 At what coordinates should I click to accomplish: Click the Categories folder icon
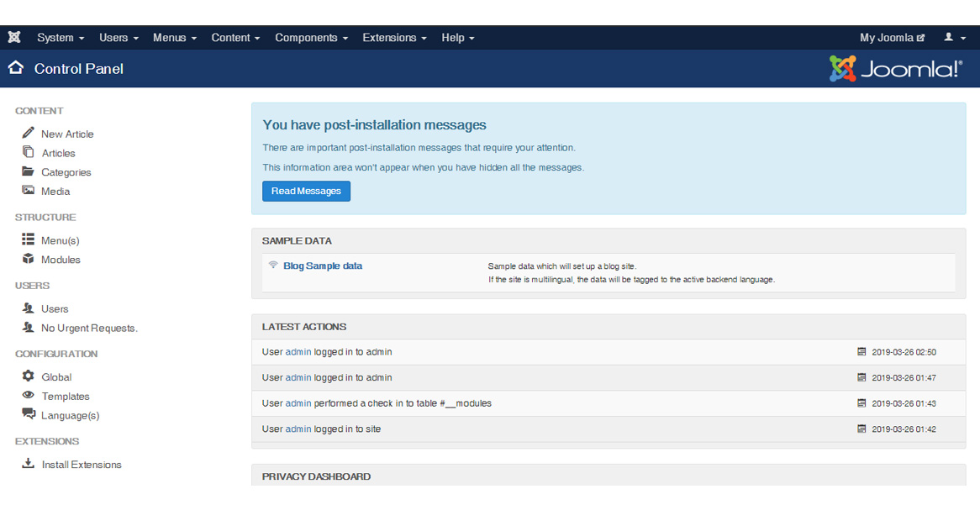click(29, 171)
